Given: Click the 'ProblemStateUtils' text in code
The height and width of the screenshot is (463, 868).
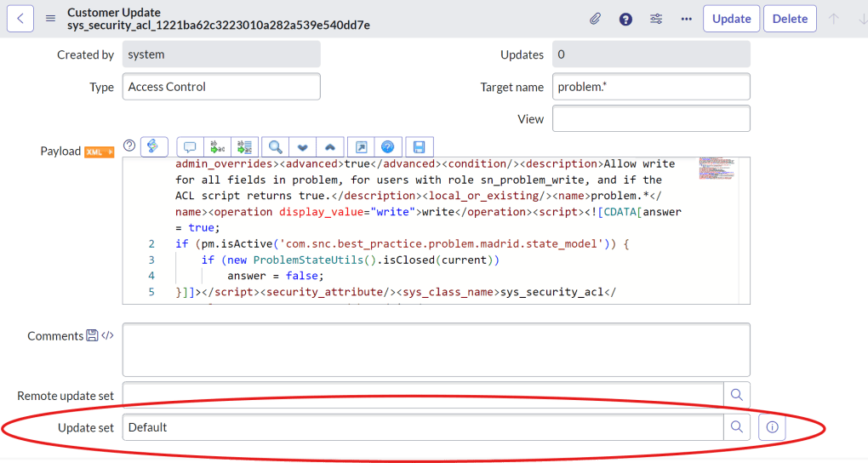Looking at the screenshot, I should pyautogui.click(x=308, y=260).
